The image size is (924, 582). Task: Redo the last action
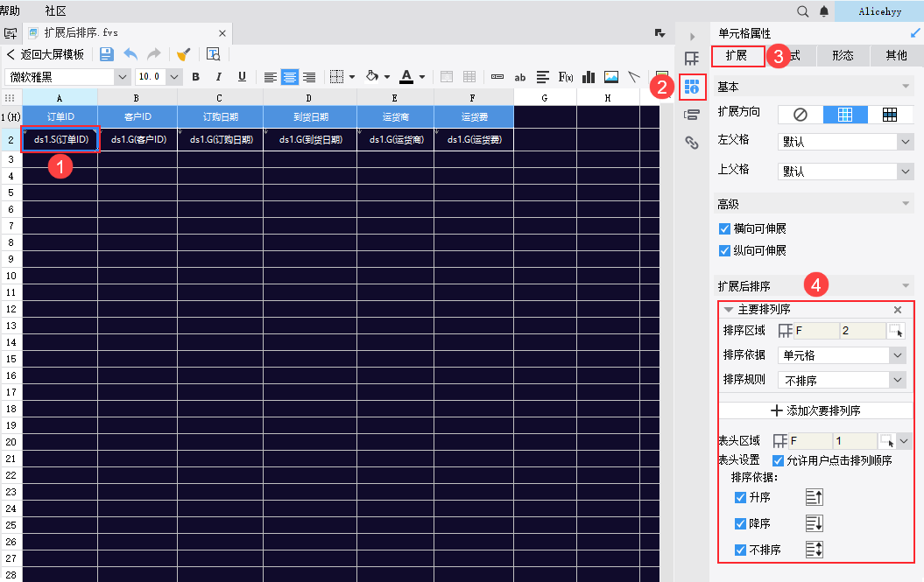154,54
